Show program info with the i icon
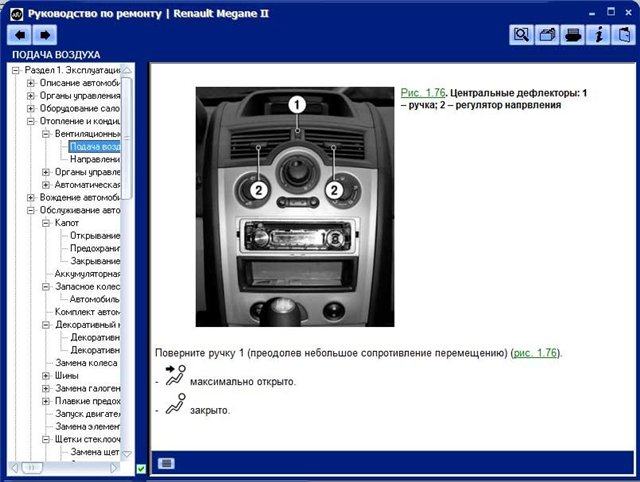The height and width of the screenshot is (482, 640). [x=598, y=35]
